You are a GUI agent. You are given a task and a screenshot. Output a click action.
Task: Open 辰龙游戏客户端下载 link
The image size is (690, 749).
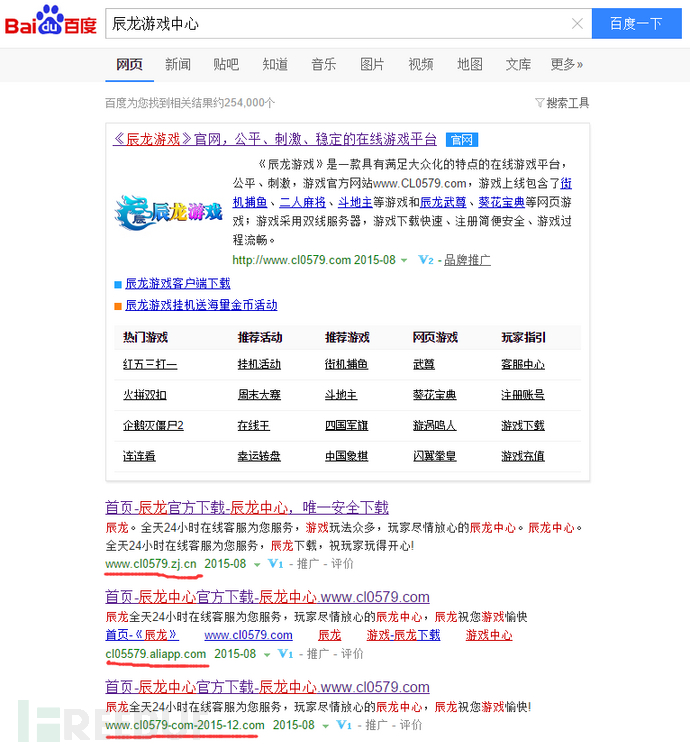pyautogui.click(x=178, y=283)
